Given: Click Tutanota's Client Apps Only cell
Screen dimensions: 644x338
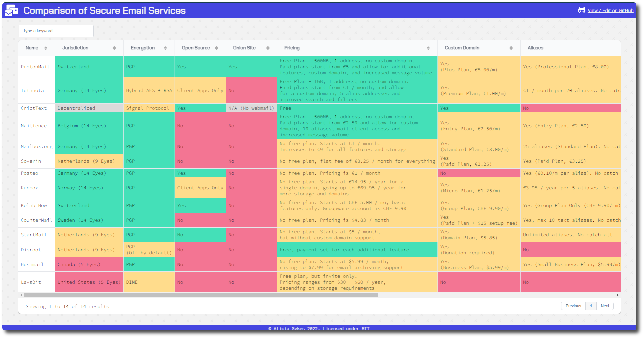Looking at the screenshot, I should 200,90.
